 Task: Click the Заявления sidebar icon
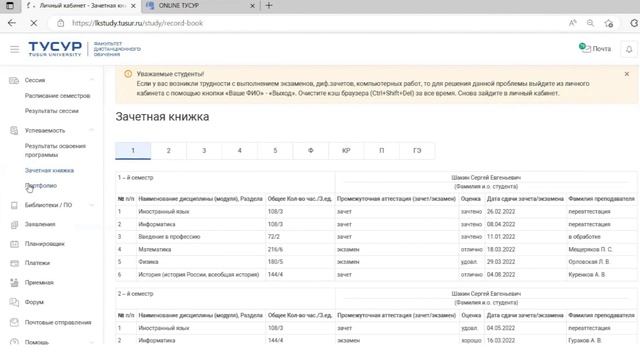tap(14, 224)
